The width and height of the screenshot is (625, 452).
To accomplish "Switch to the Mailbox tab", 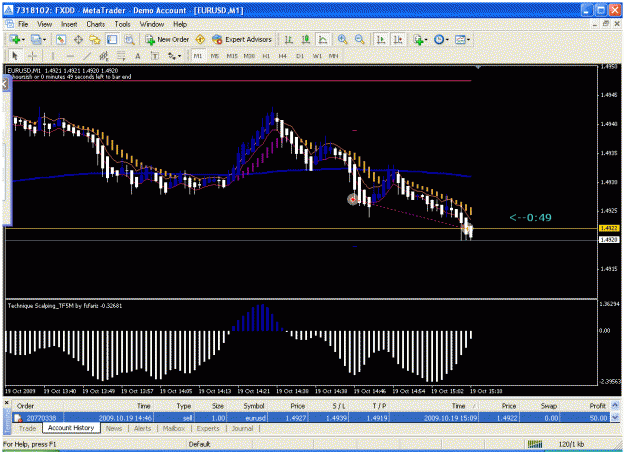I will (174, 428).
